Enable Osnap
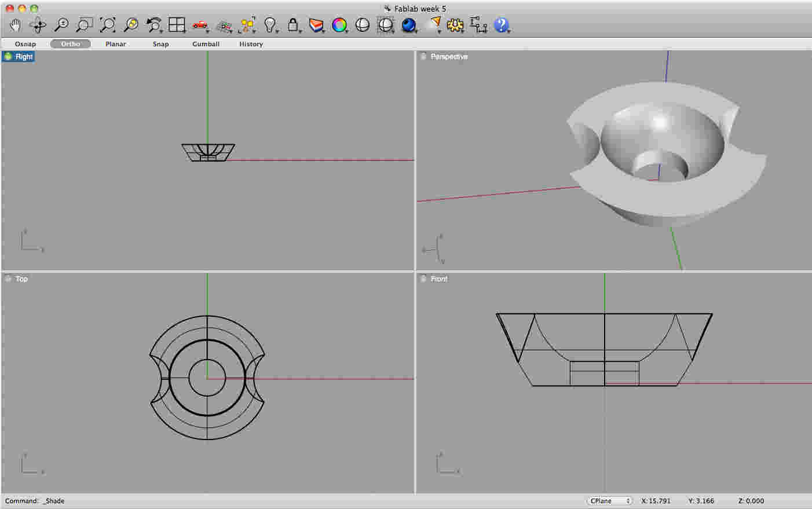 [24, 43]
